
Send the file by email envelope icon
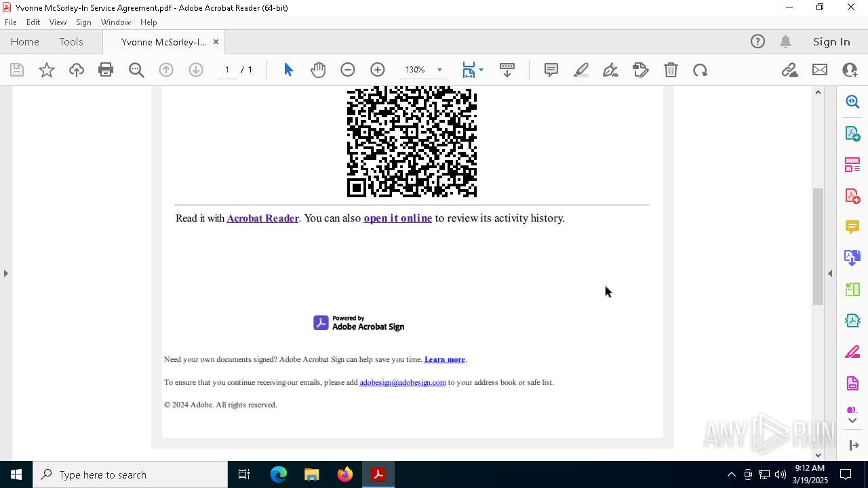click(x=820, y=70)
